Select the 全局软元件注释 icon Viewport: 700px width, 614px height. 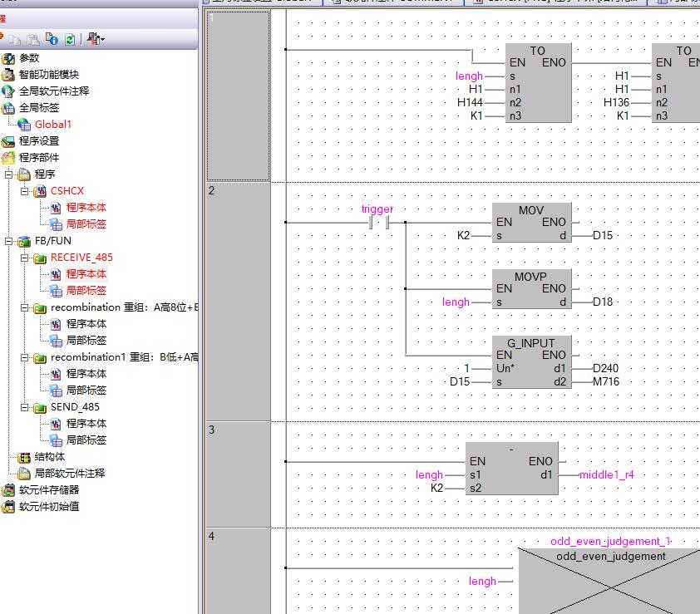tap(9, 91)
